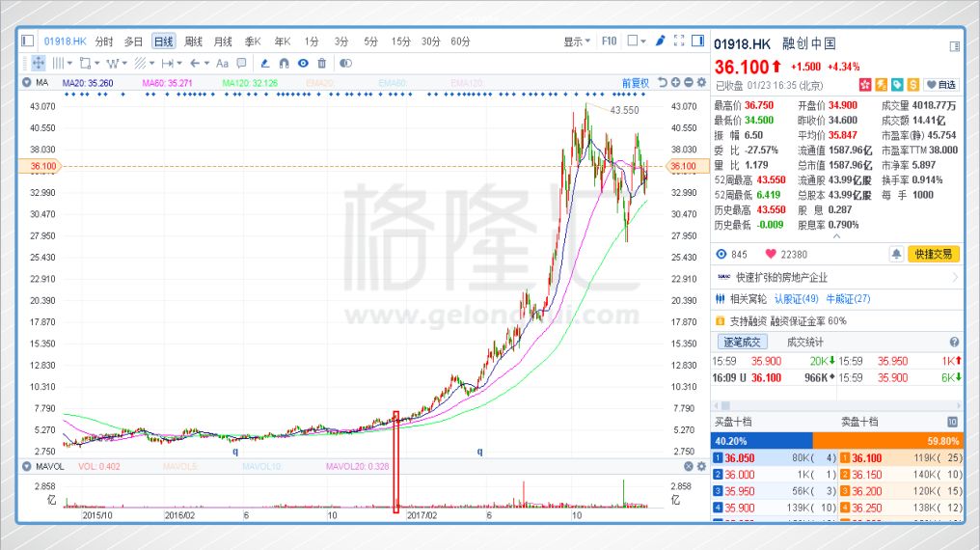980x550 pixels.
Task: Open the 成交统计 tab
Action: point(805,342)
